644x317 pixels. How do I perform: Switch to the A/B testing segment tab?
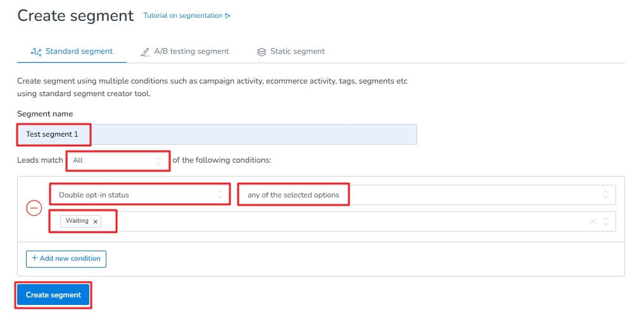click(x=191, y=51)
